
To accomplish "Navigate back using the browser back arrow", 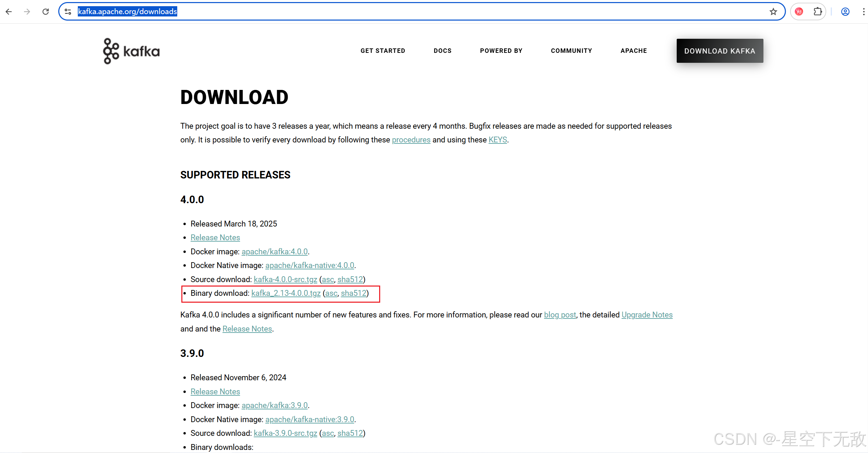I will (x=9, y=11).
